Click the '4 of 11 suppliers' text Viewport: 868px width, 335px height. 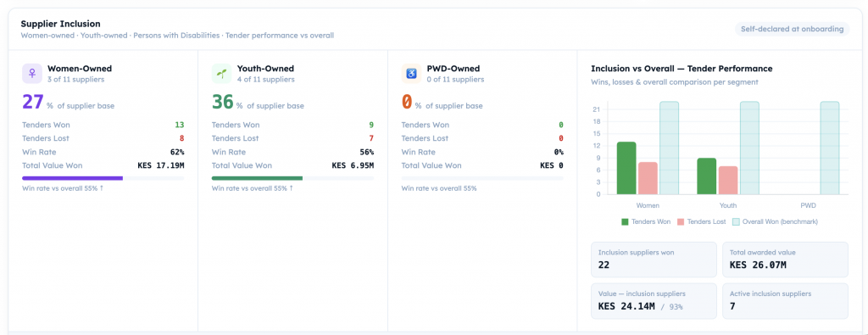(x=265, y=80)
